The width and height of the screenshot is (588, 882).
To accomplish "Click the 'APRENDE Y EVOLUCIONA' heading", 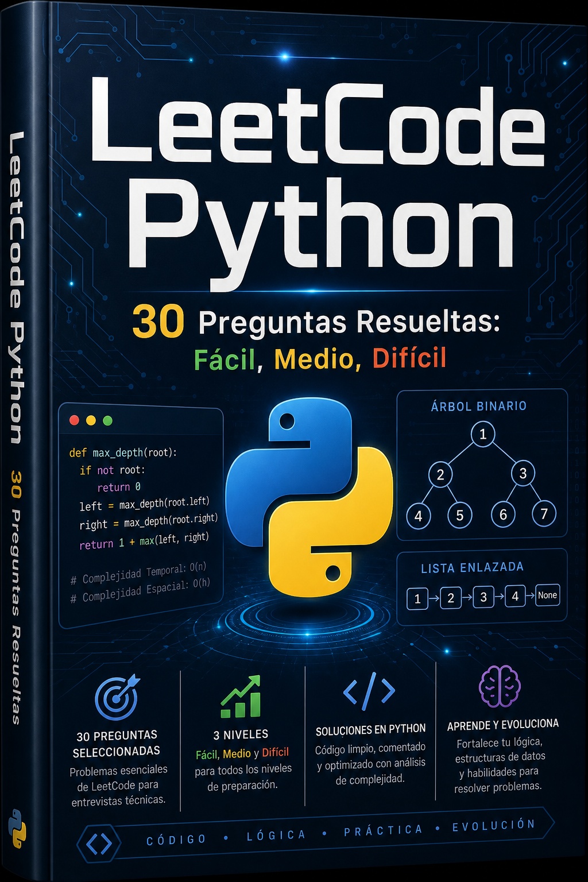I will (503, 725).
